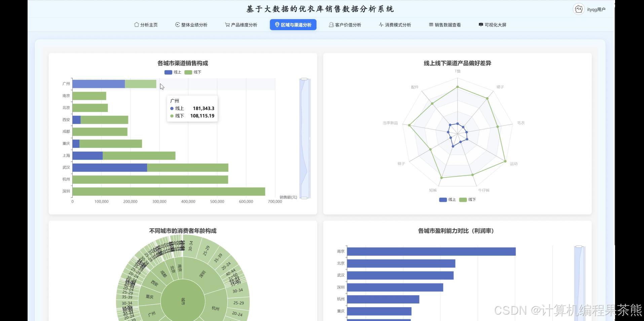
Task: Toggle 线下 legend in the radar chart
Action: point(467,200)
